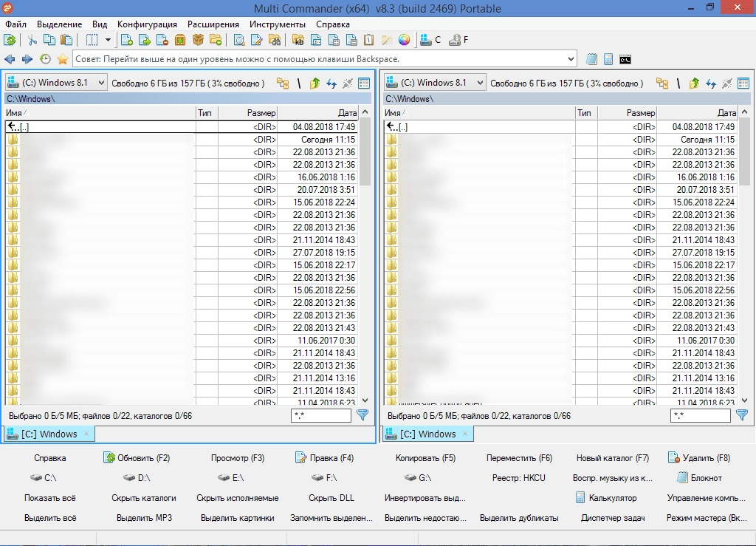This screenshot has width=756, height=546.
Task: Click the Калькулятор button
Action: tap(607, 498)
